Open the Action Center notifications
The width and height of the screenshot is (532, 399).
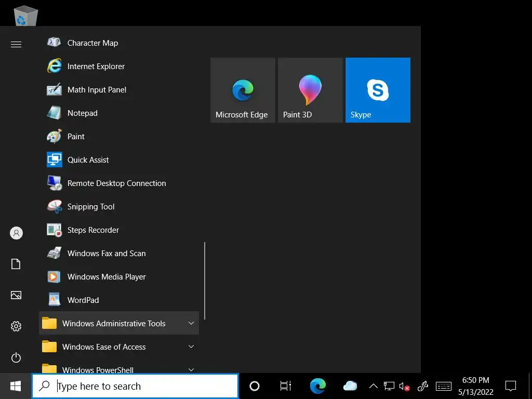(x=511, y=386)
